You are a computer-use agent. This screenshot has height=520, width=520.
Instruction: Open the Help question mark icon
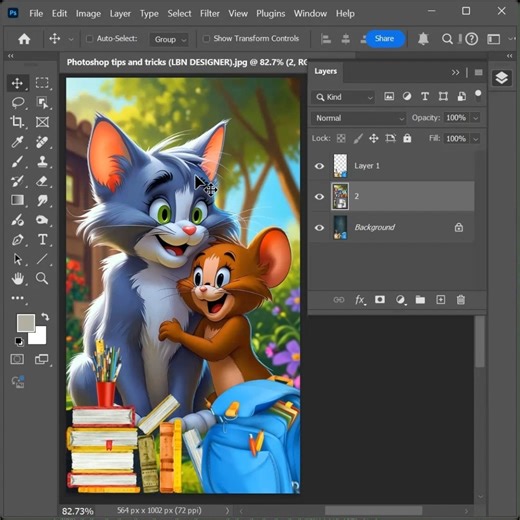[471, 39]
